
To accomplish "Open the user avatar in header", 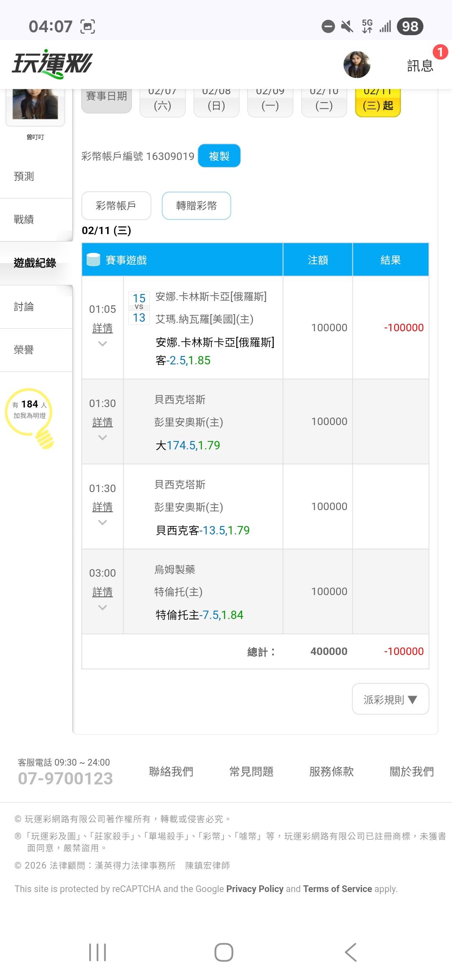I will click(x=357, y=65).
